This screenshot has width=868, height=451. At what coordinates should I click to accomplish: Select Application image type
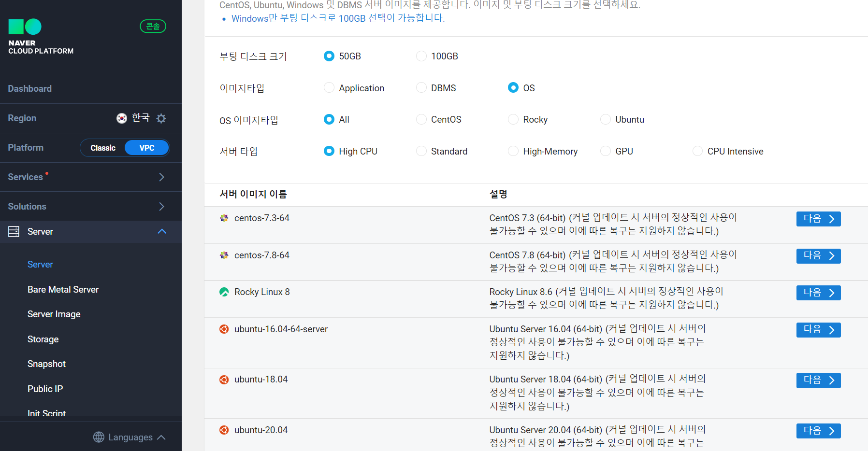[329, 88]
